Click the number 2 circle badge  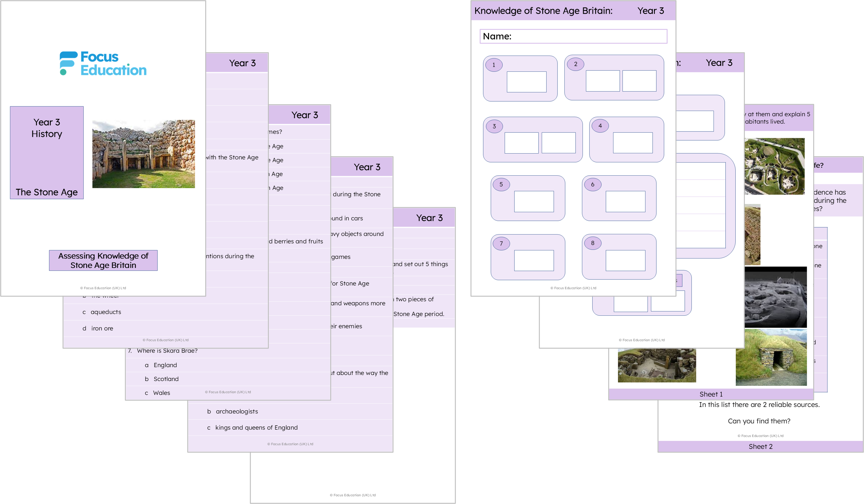pyautogui.click(x=576, y=64)
